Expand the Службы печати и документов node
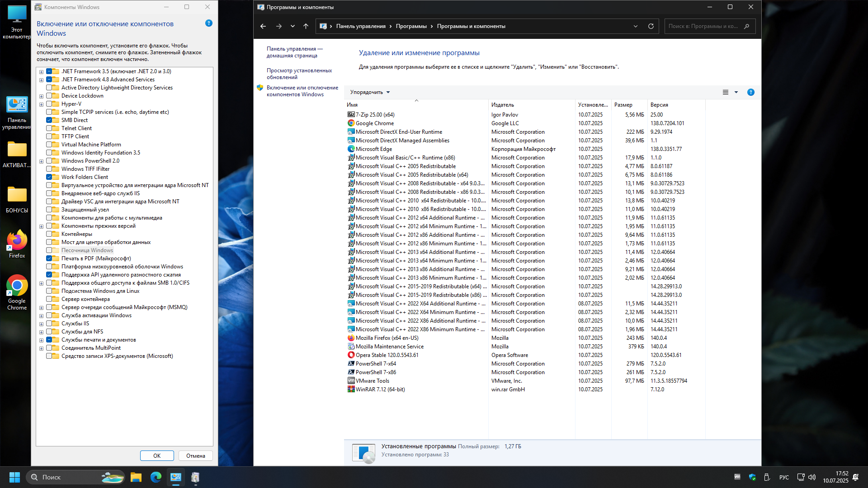This screenshot has width=868, height=488. [41, 340]
